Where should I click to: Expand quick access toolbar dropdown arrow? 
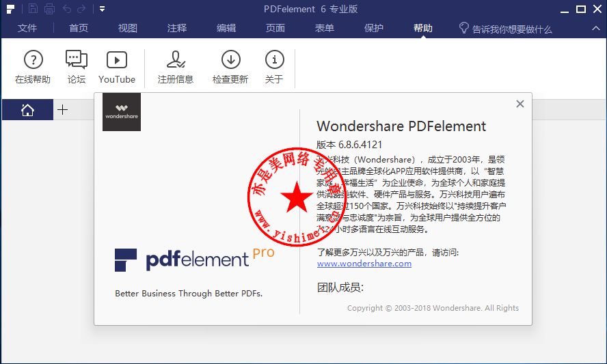[103, 9]
